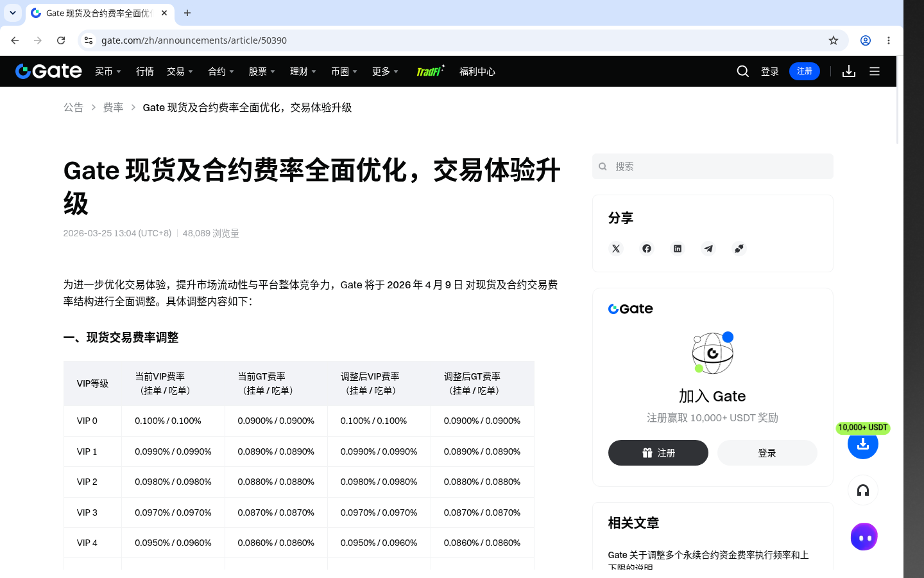924x578 pixels.
Task: Click the address bar URL
Action: [x=194, y=40]
